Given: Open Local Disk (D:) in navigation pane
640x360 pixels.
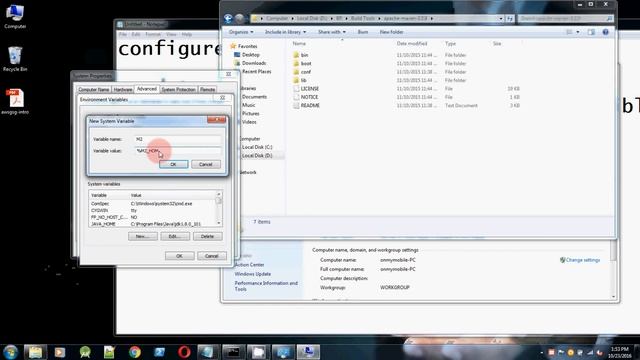Looking at the screenshot, I should click(x=257, y=156).
